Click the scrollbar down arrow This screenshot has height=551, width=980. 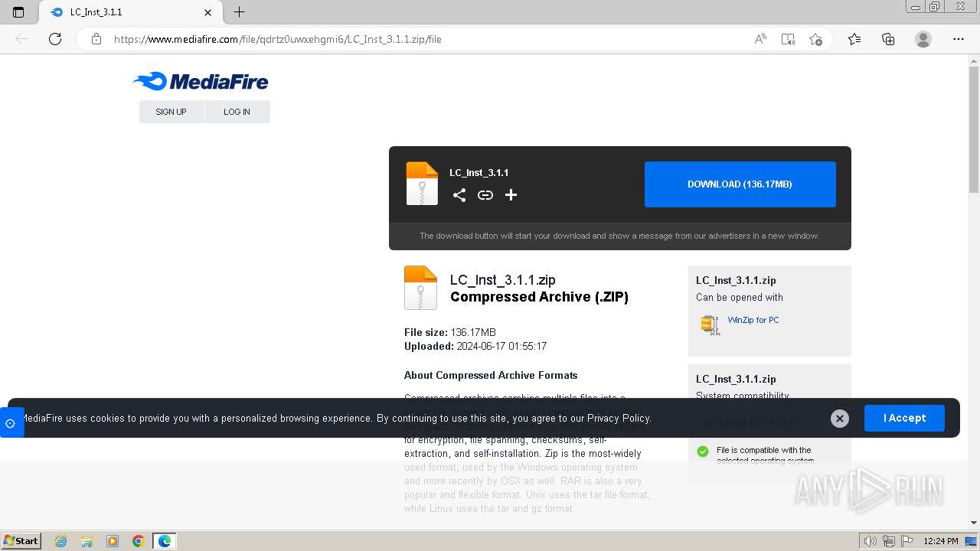(x=974, y=523)
